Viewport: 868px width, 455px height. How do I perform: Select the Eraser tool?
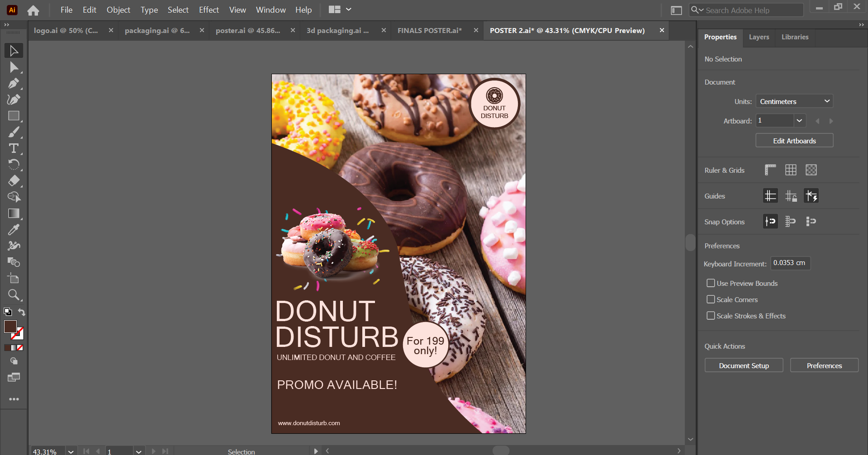coord(14,181)
